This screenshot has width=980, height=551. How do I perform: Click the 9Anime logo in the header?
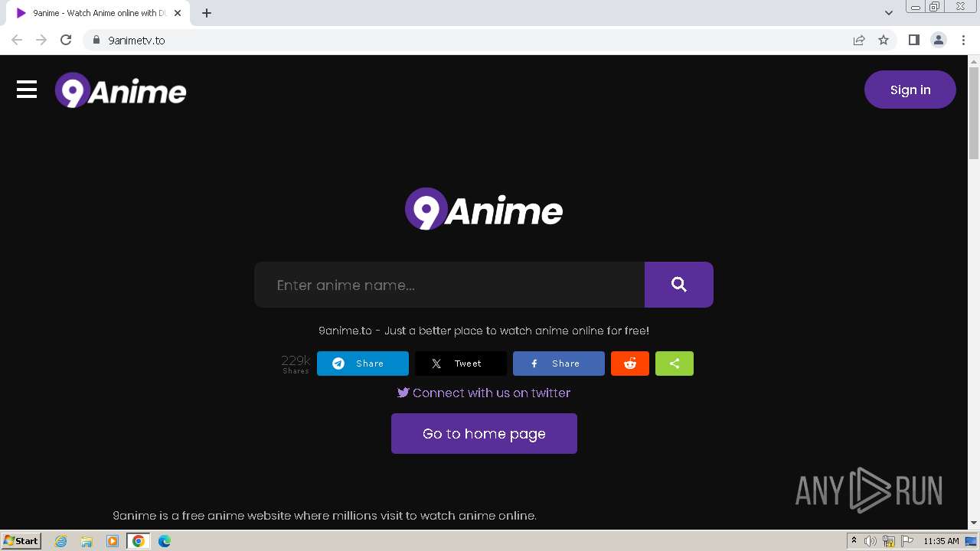tap(120, 90)
